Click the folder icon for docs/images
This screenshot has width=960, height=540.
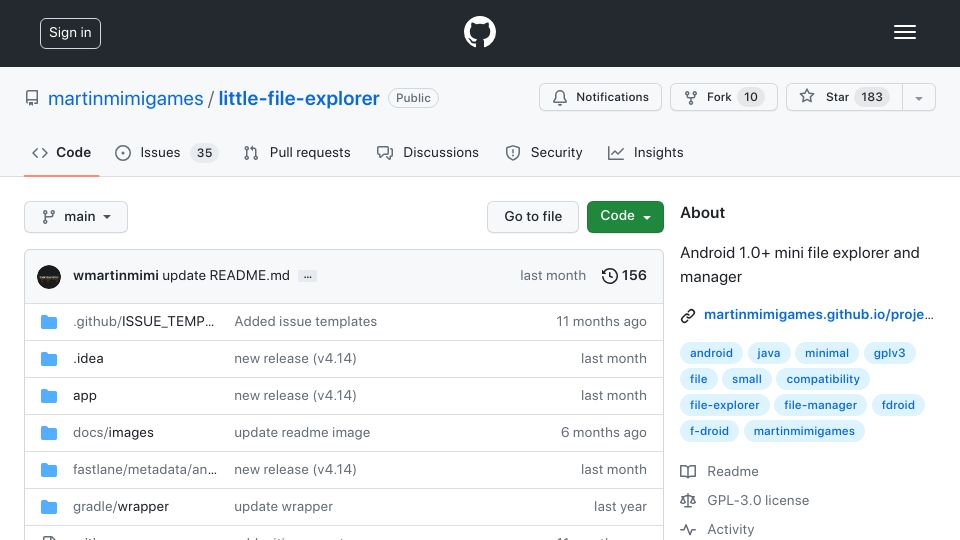click(49, 433)
